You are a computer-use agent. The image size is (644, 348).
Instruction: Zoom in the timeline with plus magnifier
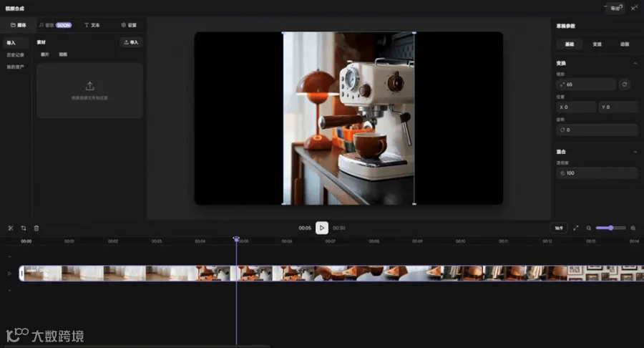tap(633, 228)
